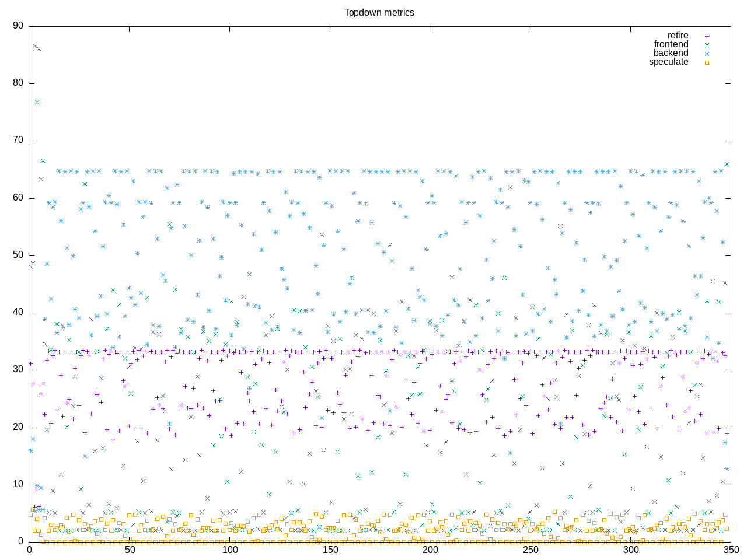Click the y-axis label 10
Screen dimensions: 747x560
[18, 484]
